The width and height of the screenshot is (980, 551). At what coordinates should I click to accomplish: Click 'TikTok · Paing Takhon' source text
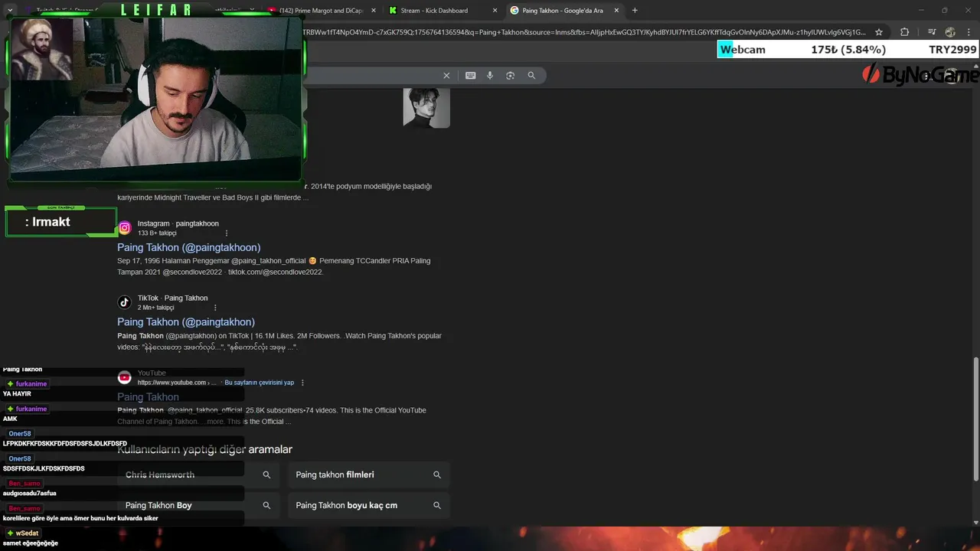[x=172, y=298]
